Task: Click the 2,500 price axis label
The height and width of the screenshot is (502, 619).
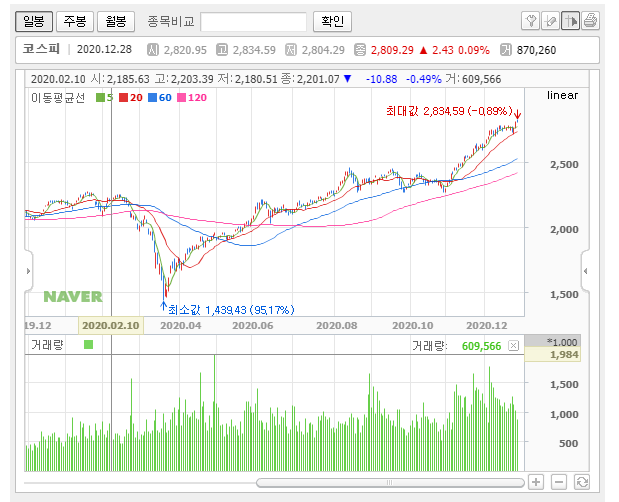Action: pos(564,164)
